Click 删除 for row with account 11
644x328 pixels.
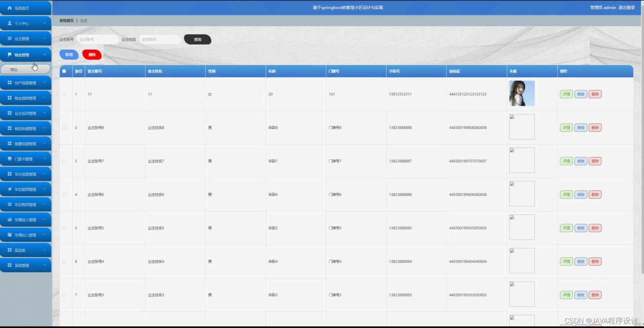tap(595, 94)
